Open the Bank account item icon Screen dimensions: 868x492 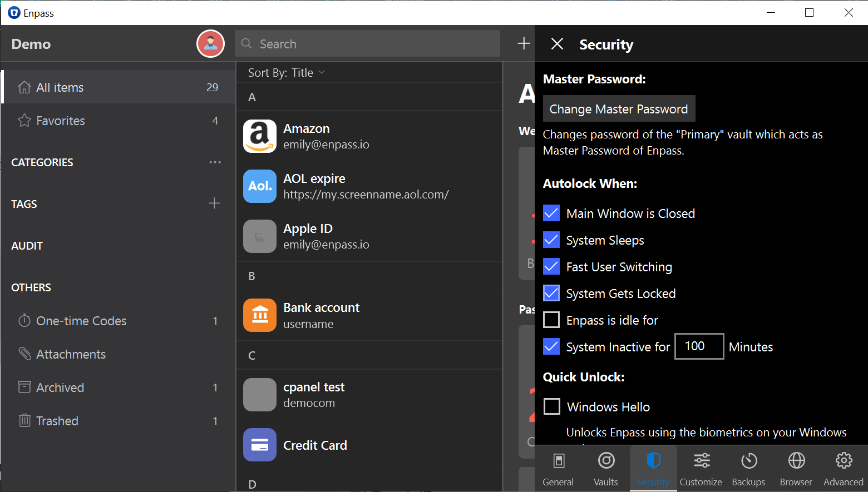coord(260,315)
